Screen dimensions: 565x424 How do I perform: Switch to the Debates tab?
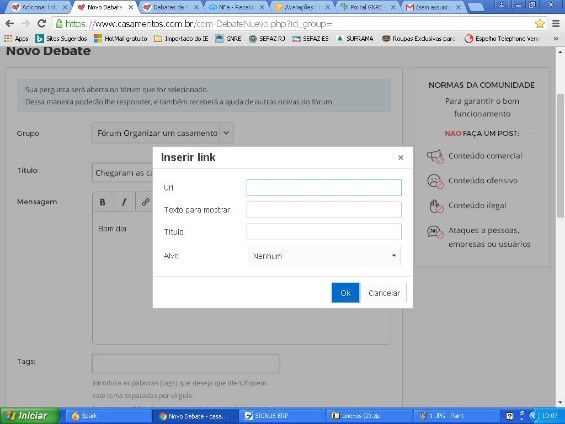(x=170, y=7)
